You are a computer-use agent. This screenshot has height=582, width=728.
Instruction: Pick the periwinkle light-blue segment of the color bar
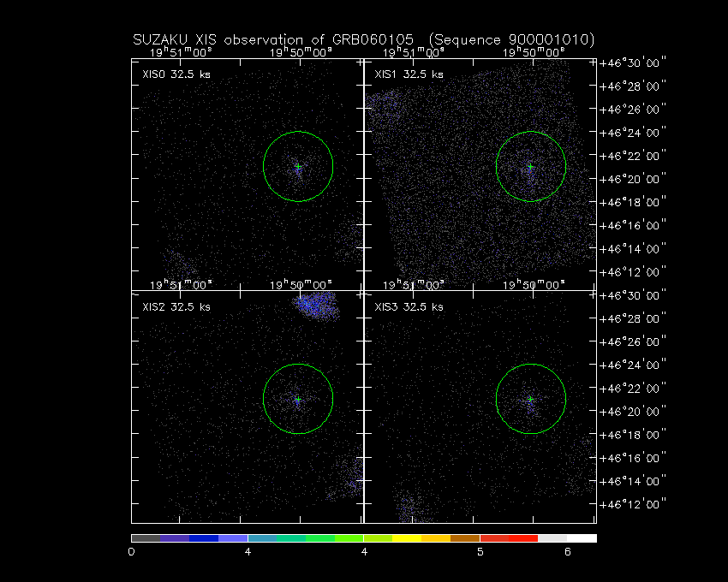(233, 538)
